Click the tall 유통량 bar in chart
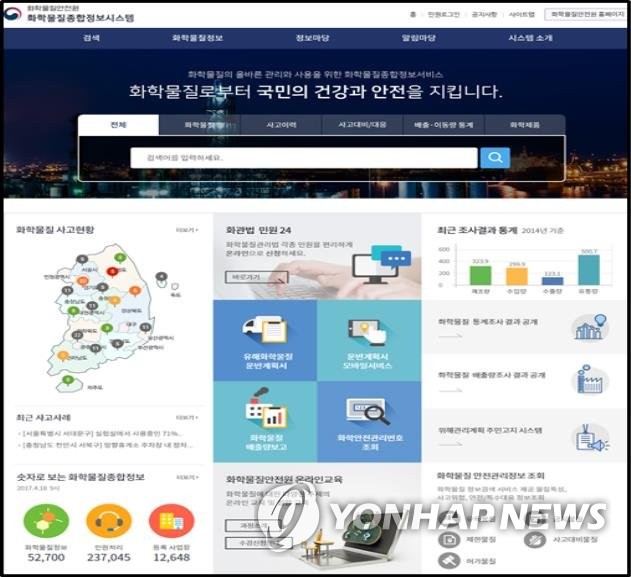This screenshot has width=631, height=577. pos(589,270)
